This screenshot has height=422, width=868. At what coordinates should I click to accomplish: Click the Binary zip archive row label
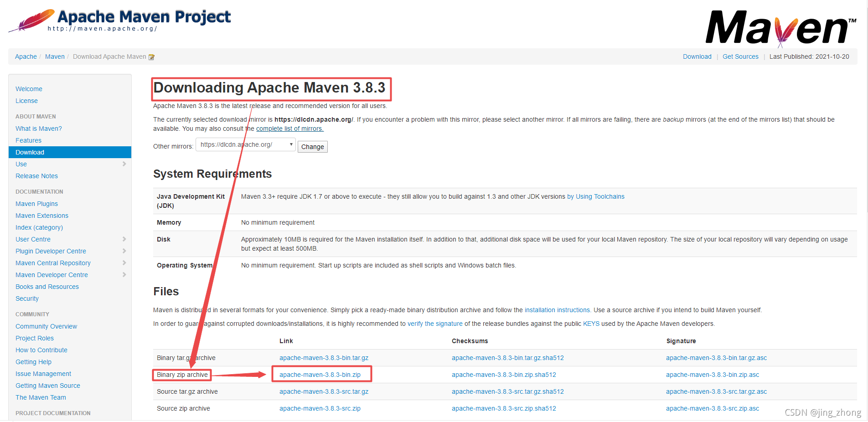pyautogui.click(x=182, y=375)
